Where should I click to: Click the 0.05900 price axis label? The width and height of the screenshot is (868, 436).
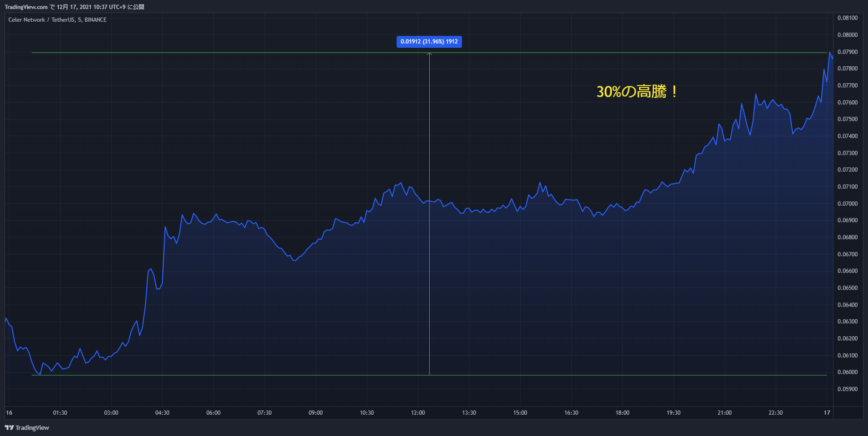click(847, 389)
